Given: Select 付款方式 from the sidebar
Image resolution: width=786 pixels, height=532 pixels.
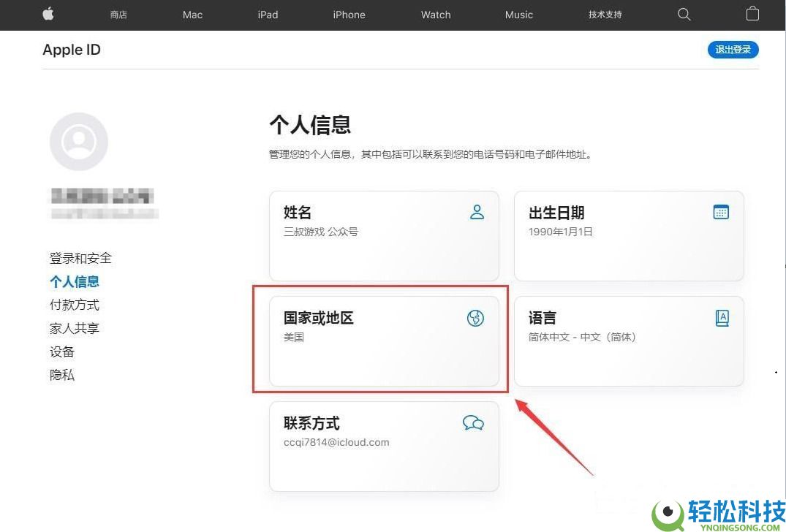Looking at the screenshot, I should pyautogui.click(x=74, y=305).
